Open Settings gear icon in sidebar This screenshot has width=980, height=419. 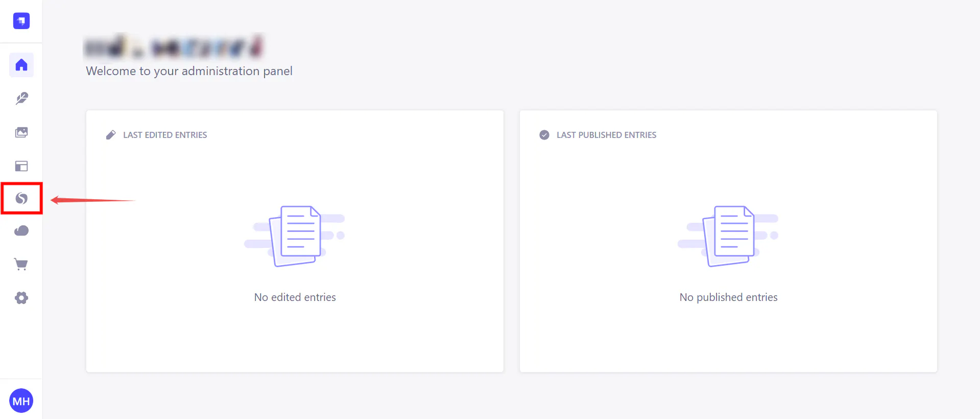tap(21, 298)
